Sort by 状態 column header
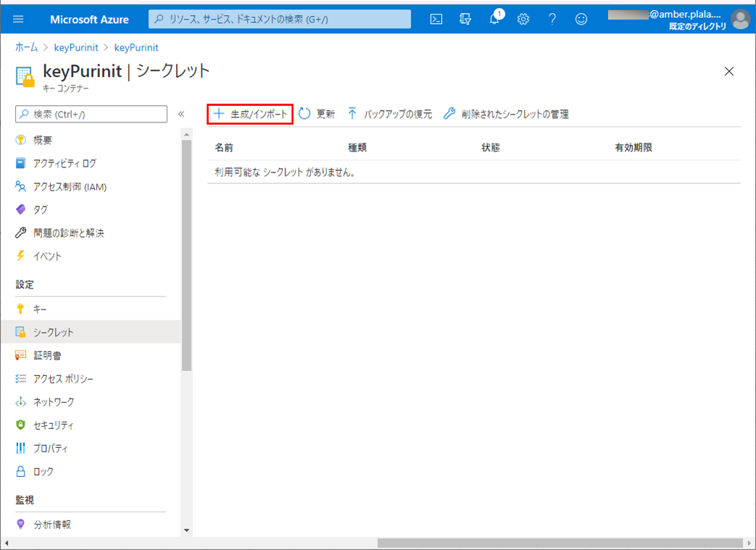The image size is (756, 550). 490,148
